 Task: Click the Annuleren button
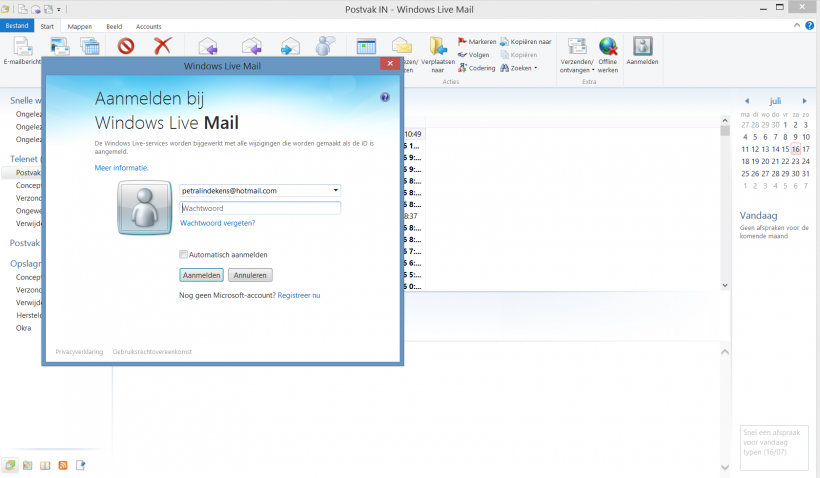(250, 275)
